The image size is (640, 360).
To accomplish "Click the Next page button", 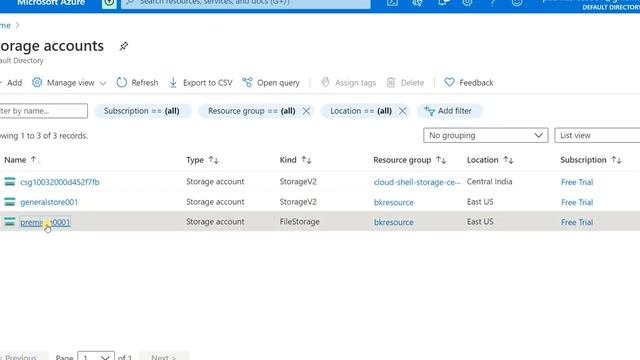I will 164,356.
